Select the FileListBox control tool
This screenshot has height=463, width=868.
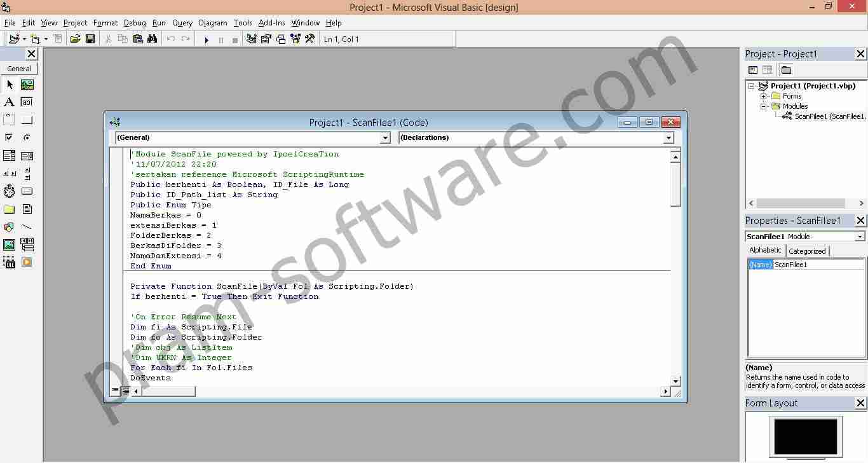click(27, 209)
